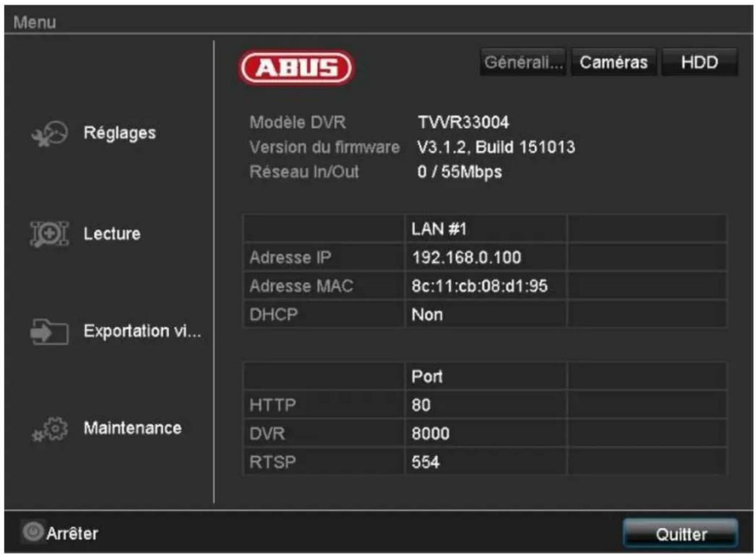The width and height of the screenshot is (756, 555).
Task: Click the Adresse MAC row label
Action: click(301, 286)
